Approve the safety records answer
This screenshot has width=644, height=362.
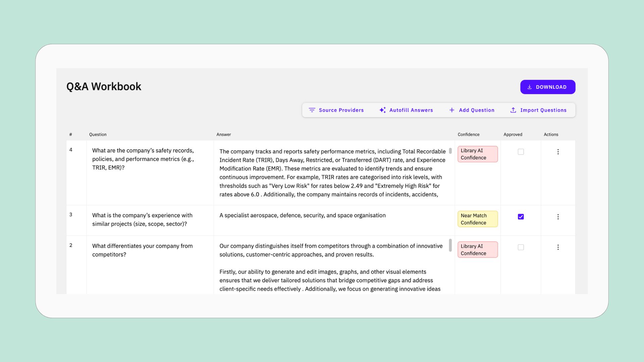[x=521, y=152]
